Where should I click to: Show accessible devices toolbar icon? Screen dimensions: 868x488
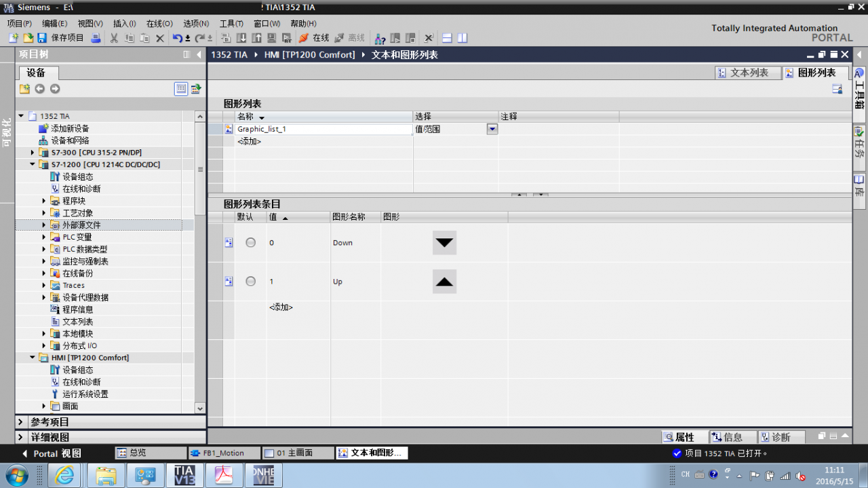[x=380, y=38]
